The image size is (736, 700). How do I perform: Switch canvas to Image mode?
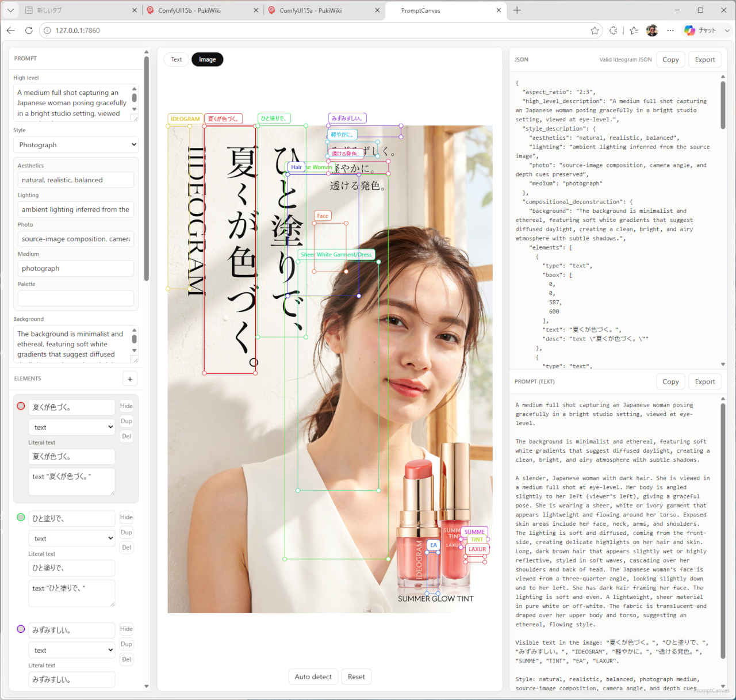pyautogui.click(x=208, y=60)
